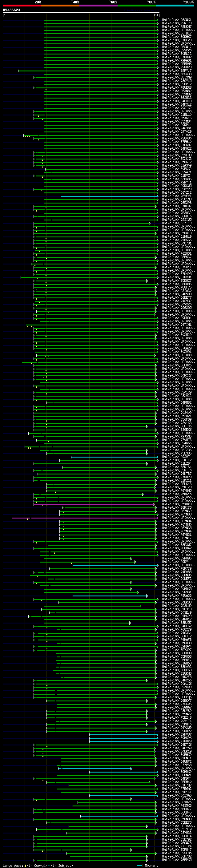
Task: Select the UniRef100_Q6VEV1 label
Action: (x=177, y=196)
